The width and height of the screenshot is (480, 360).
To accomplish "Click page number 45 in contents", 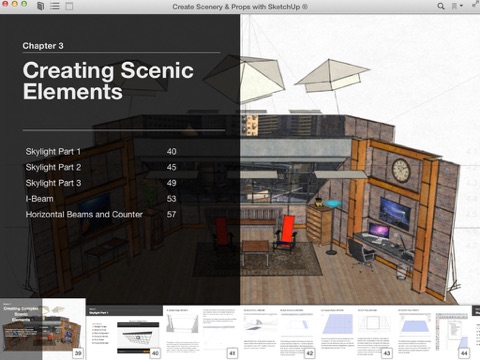I will [x=171, y=167].
